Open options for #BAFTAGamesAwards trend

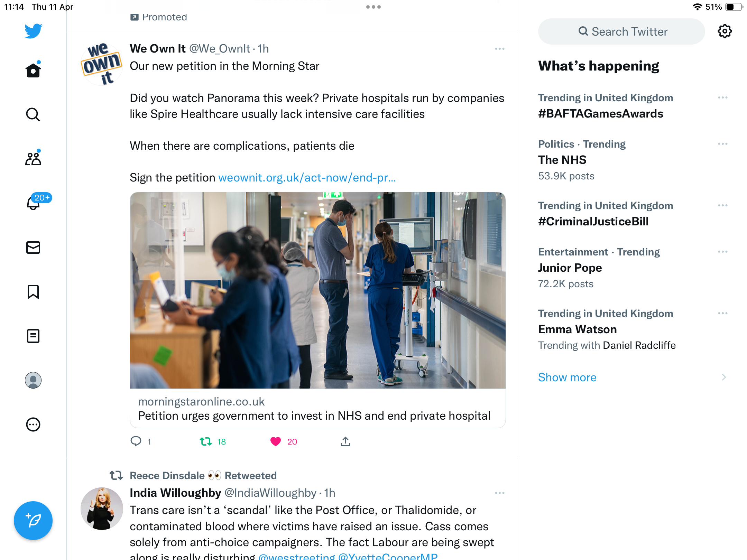pos(723,98)
